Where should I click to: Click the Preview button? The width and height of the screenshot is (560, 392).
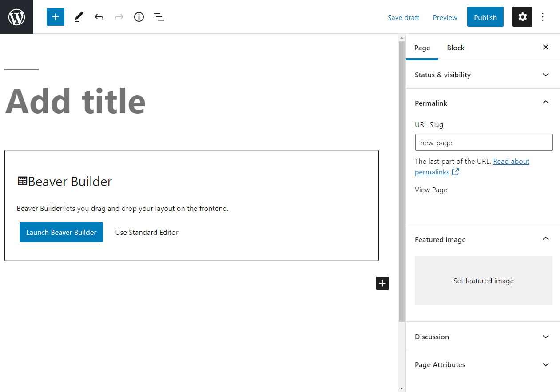click(x=445, y=17)
